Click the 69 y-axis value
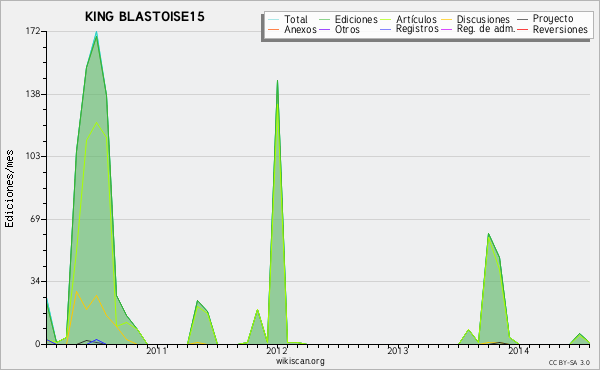The height and width of the screenshot is (370, 600). click(35, 219)
